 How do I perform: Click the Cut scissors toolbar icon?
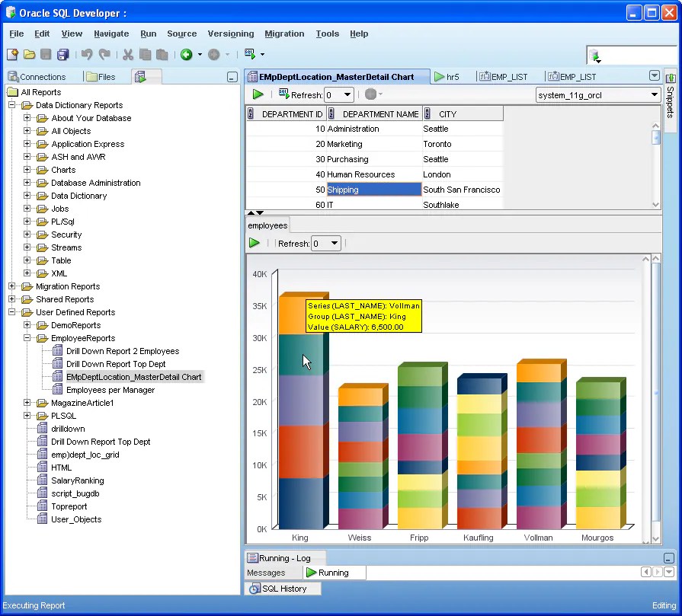(x=127, y=54)
